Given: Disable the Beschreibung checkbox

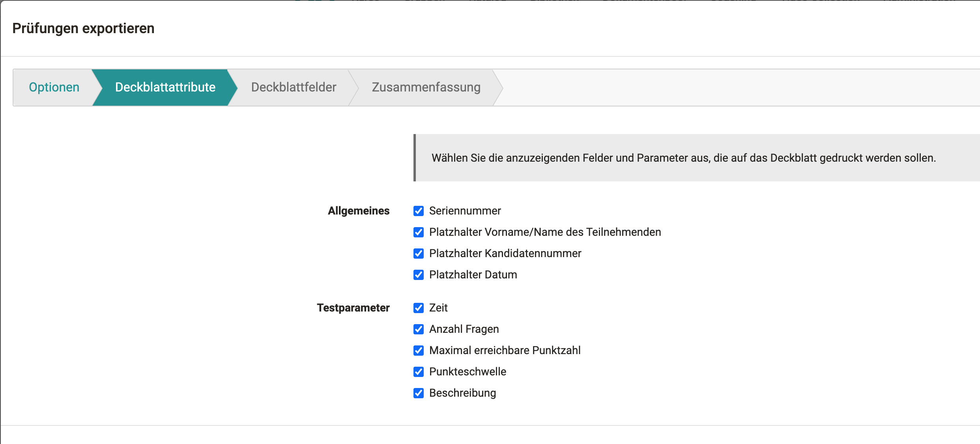Looking at the screenshot, I should click(x=418, y=393).
